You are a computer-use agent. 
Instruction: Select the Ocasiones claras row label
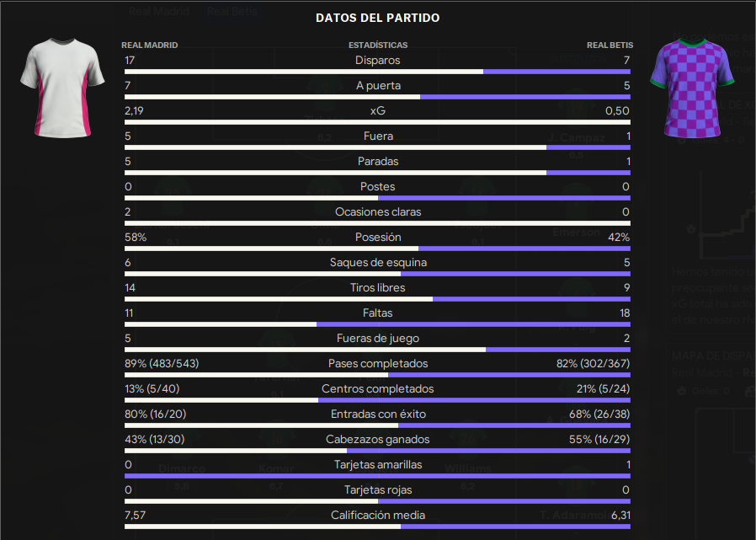tap(377, 211)
